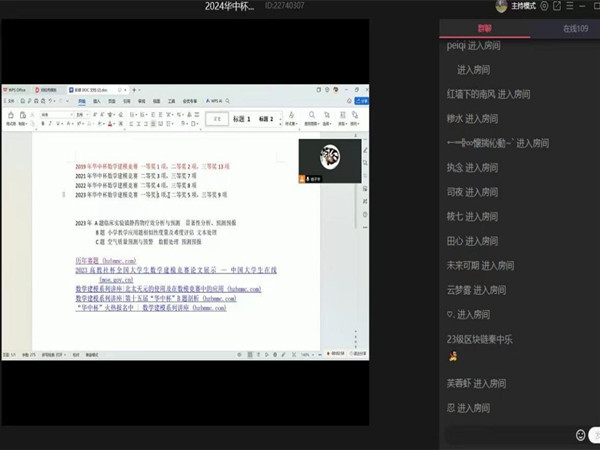600x450 pixels.
Task: Open the WPS AI assistant
Action: click(214, 101)
